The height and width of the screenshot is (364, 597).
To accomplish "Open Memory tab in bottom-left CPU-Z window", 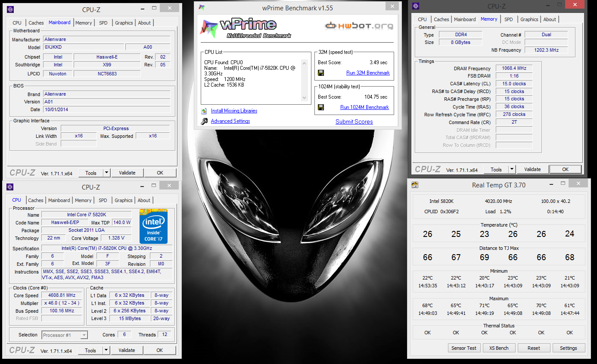I will pos(83,200).
